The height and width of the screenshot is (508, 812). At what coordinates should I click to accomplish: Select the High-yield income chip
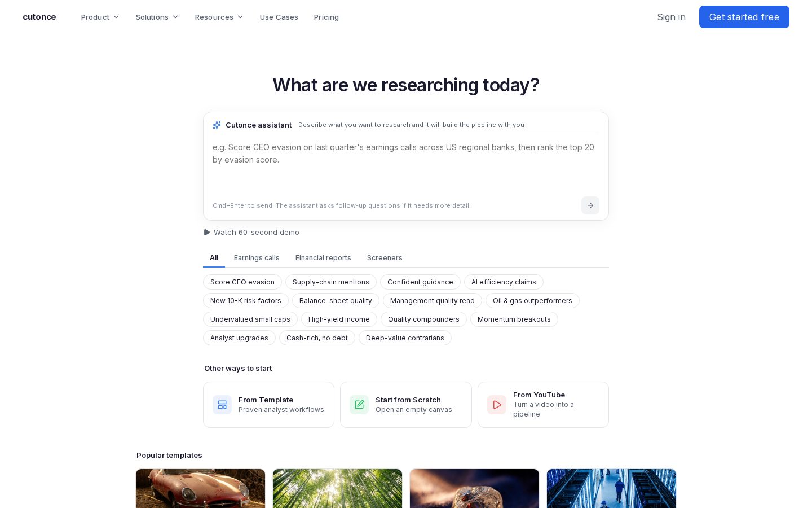click(x=339, y=319)
